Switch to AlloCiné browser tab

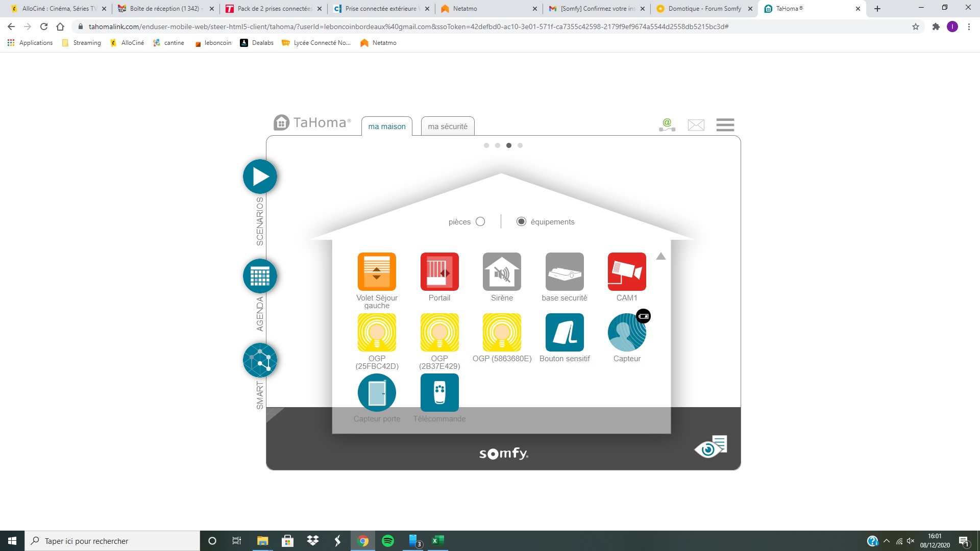59,9
